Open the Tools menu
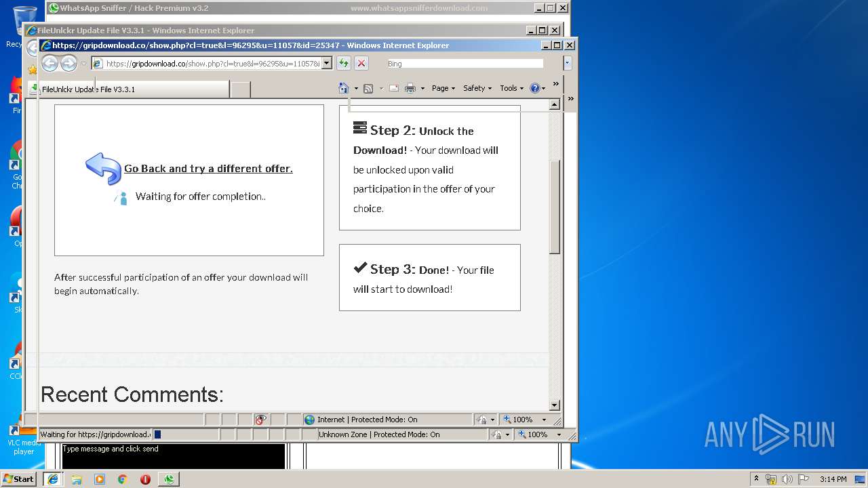Viewport: 868px width, 488px height. point(511,88)
